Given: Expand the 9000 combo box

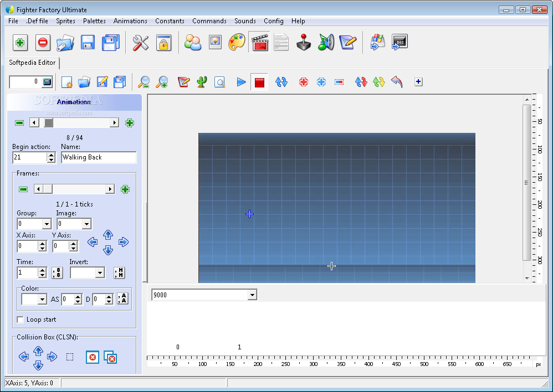Looking at the screenshot, I should point(252,295).
